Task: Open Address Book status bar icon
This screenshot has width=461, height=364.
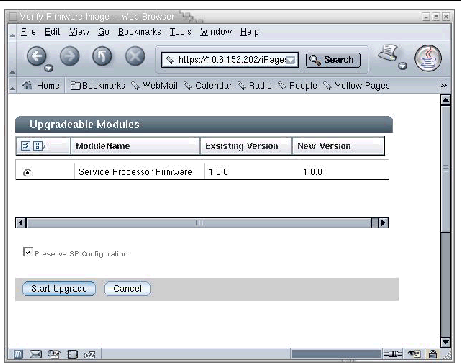Action: [72, 354]
